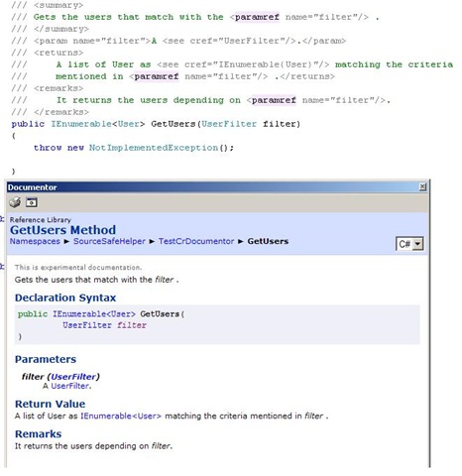Open the C# language dropdown

click(409, 244)
